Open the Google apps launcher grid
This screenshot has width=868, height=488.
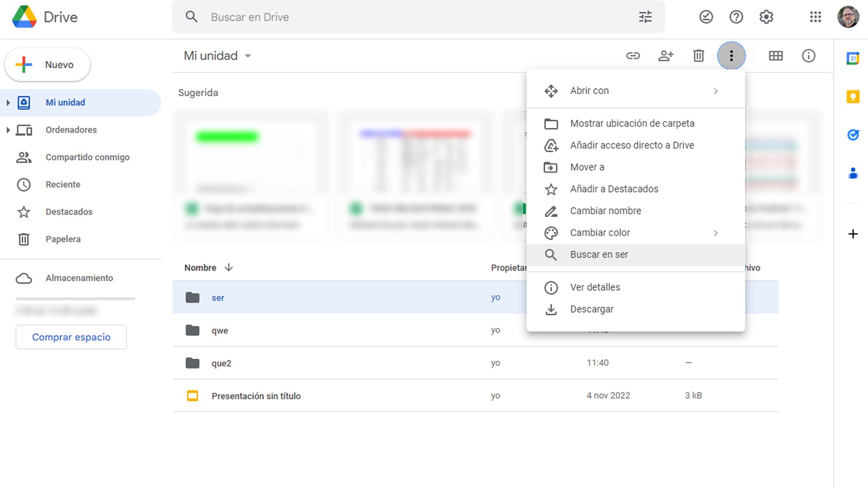tap(815, 17)
